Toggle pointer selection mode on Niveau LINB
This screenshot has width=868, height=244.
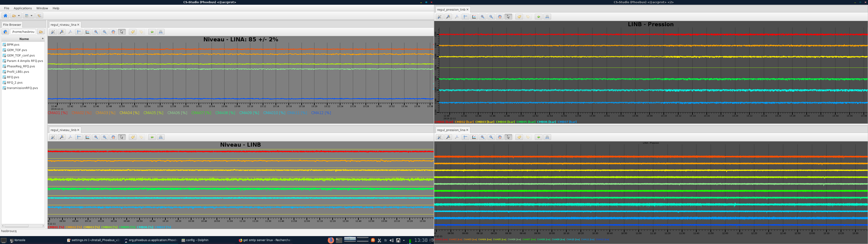122,137
